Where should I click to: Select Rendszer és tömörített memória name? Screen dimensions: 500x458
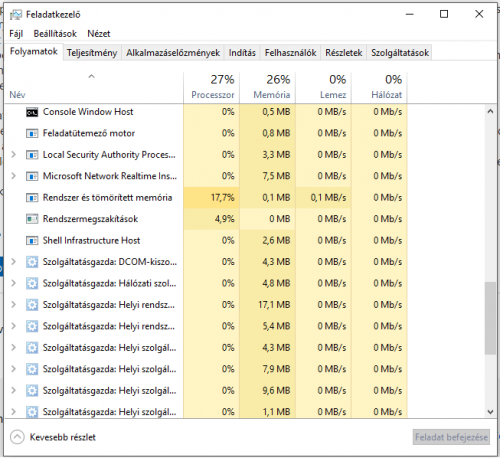pyautogui.click(x=107, y=198)
